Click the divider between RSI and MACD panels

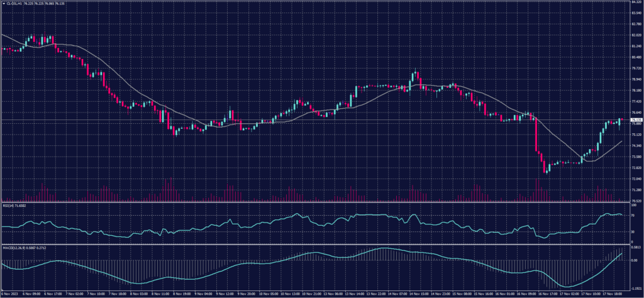click(314, 244)
